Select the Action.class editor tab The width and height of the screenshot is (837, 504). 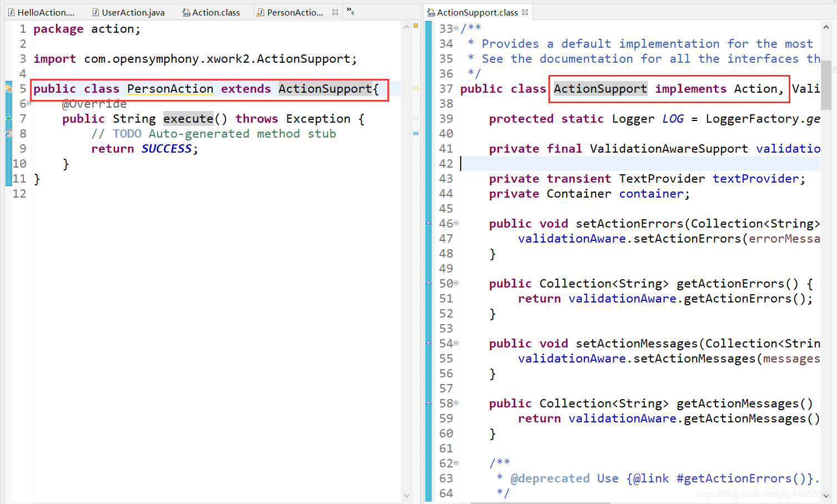click(x=211, y=12)
